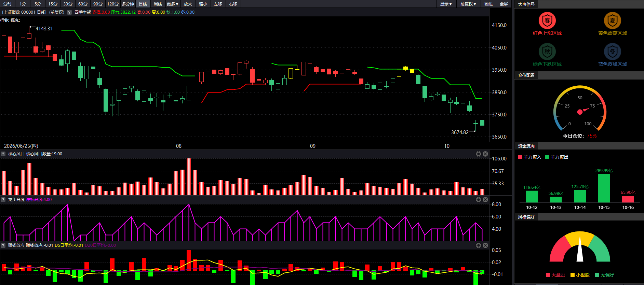The width and height of the screenshot is (644, 285).
Task: Close the 赚钱效应 indicator panel
Action: tap(485, 245)
